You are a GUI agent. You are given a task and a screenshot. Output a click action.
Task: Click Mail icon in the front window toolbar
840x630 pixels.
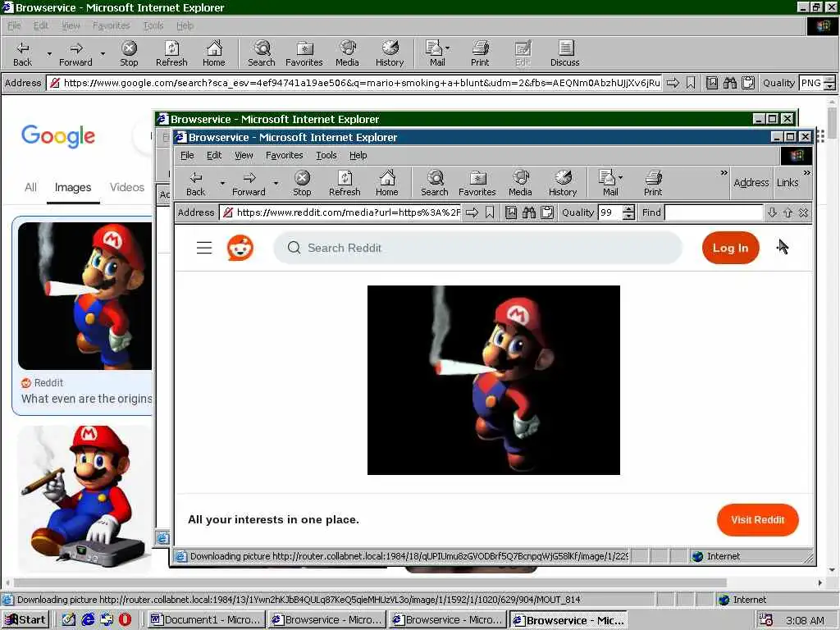click(608, 183)
